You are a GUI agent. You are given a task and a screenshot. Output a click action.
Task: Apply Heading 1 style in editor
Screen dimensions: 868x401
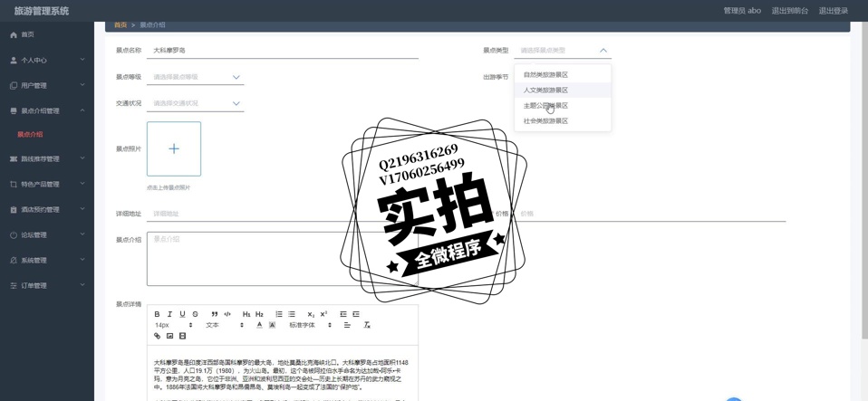coord(246,314)
